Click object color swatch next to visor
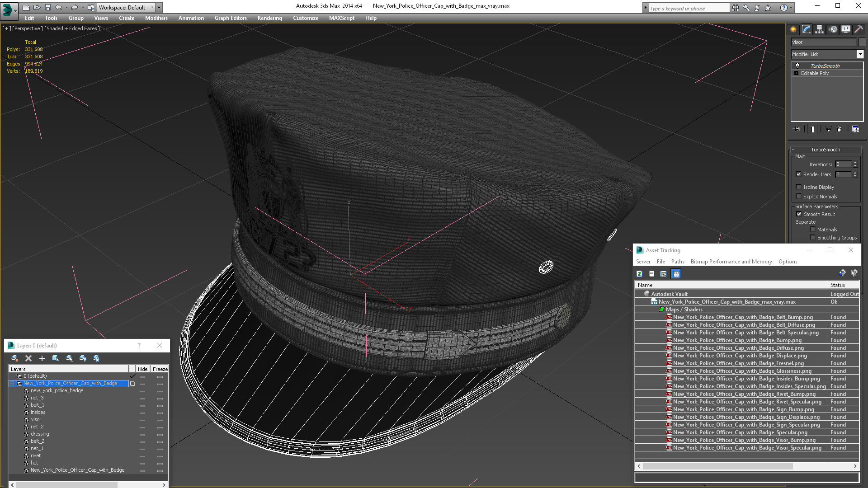 tap(862, 42)
